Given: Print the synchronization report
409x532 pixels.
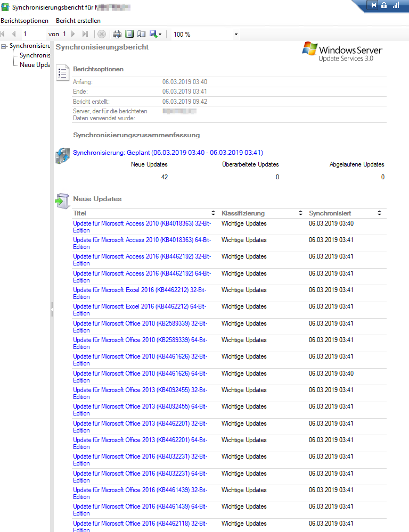Looking at the screenshot, I should pos(117,34).
